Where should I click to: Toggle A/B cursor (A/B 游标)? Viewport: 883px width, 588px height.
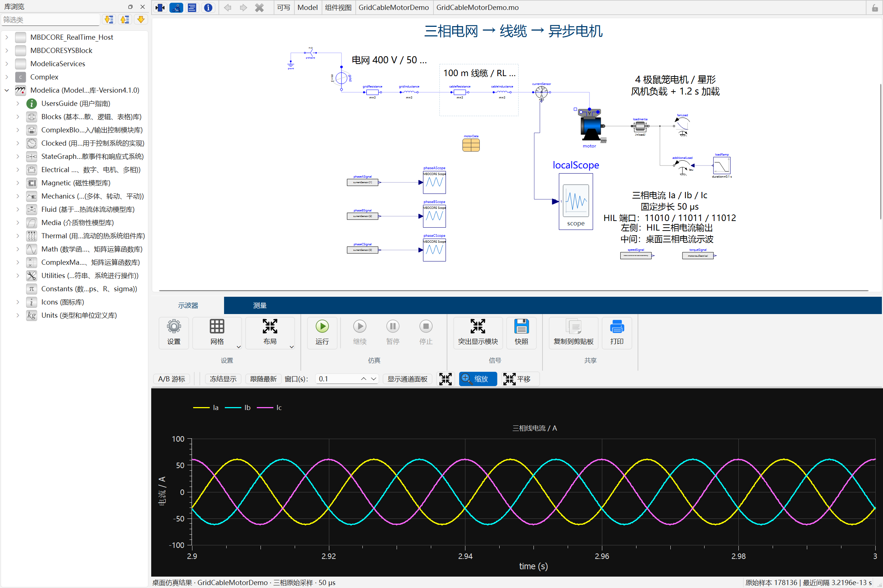pos(172,379)
